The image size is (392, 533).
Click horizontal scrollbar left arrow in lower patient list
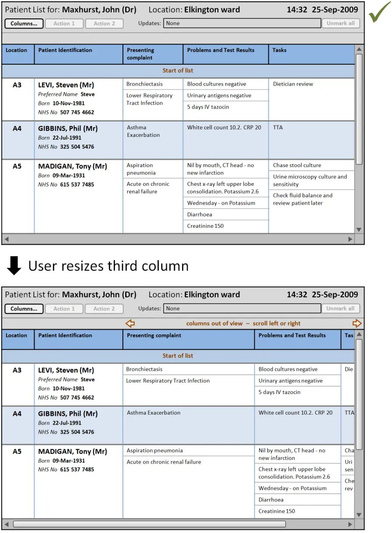coord(7,524)
